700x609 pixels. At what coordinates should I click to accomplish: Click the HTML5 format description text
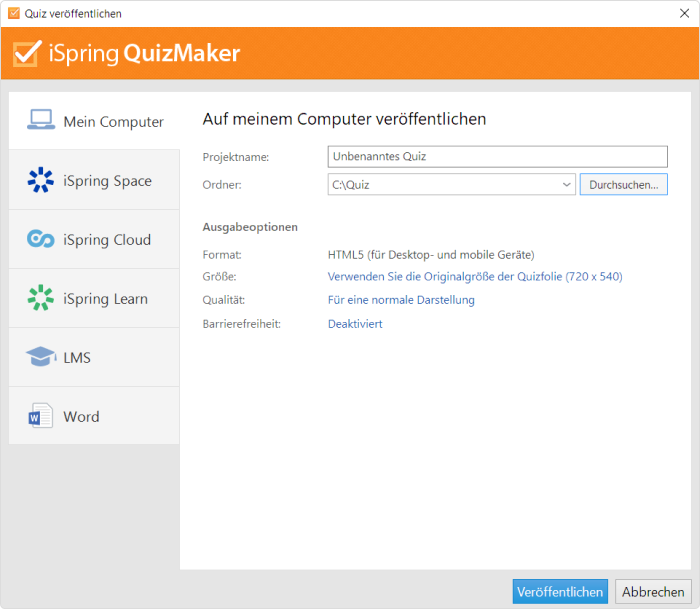tap(431, 255)
